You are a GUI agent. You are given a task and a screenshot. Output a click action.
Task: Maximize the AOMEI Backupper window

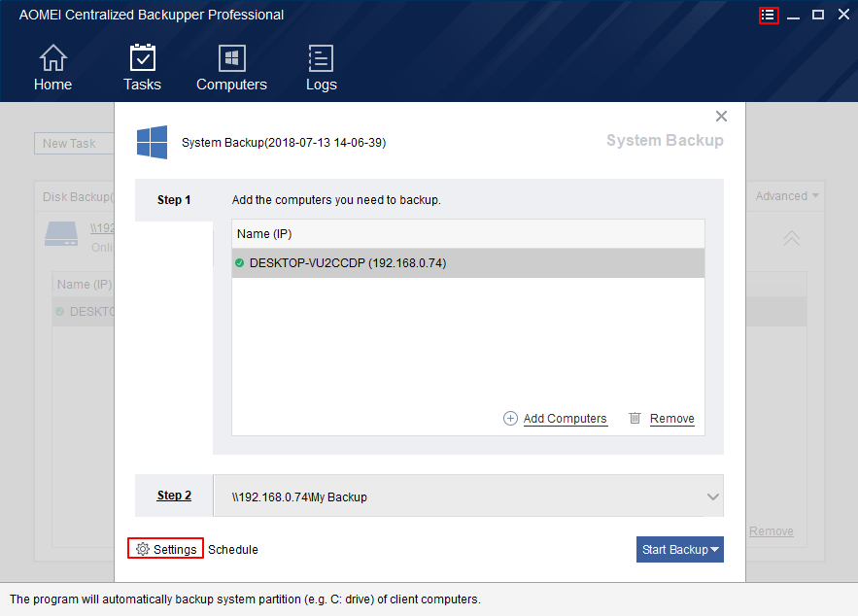(x=818, y=15)
